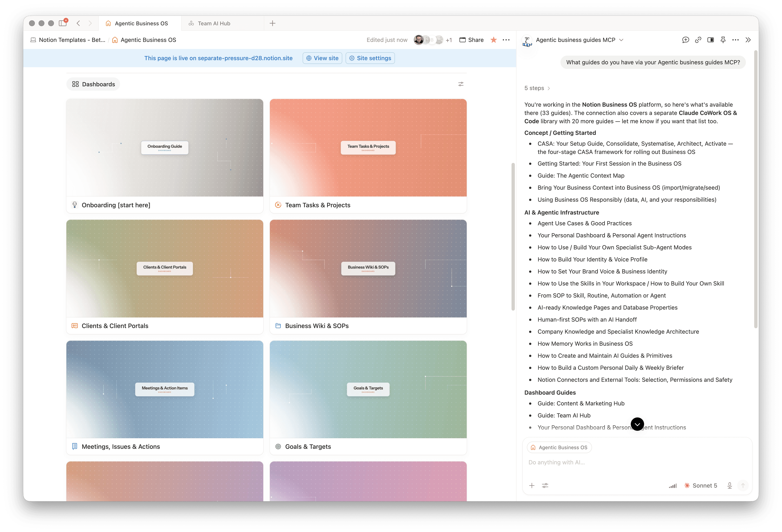
Task: Click the sidebar toggle icon in title bar
Action: pos(63,23)
